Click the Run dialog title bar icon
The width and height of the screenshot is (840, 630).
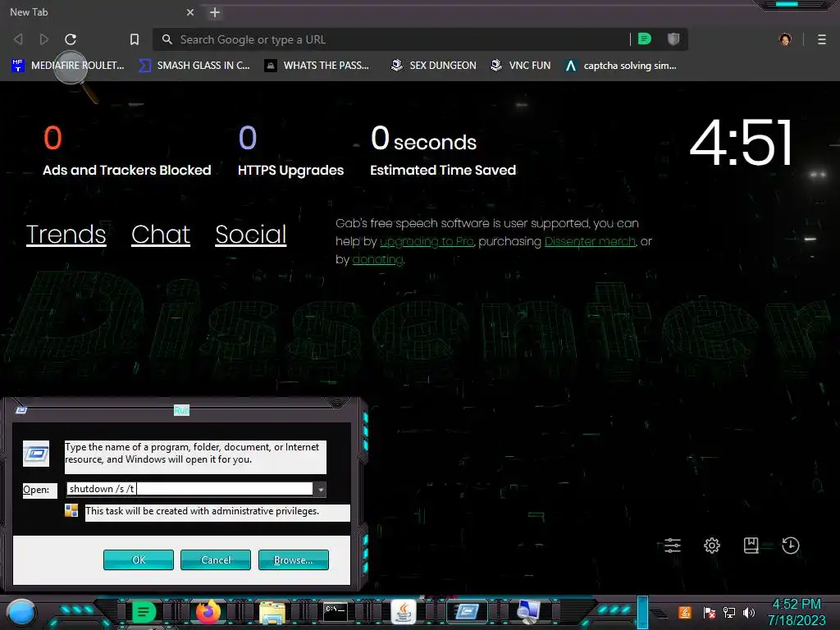tap(21, 410)
